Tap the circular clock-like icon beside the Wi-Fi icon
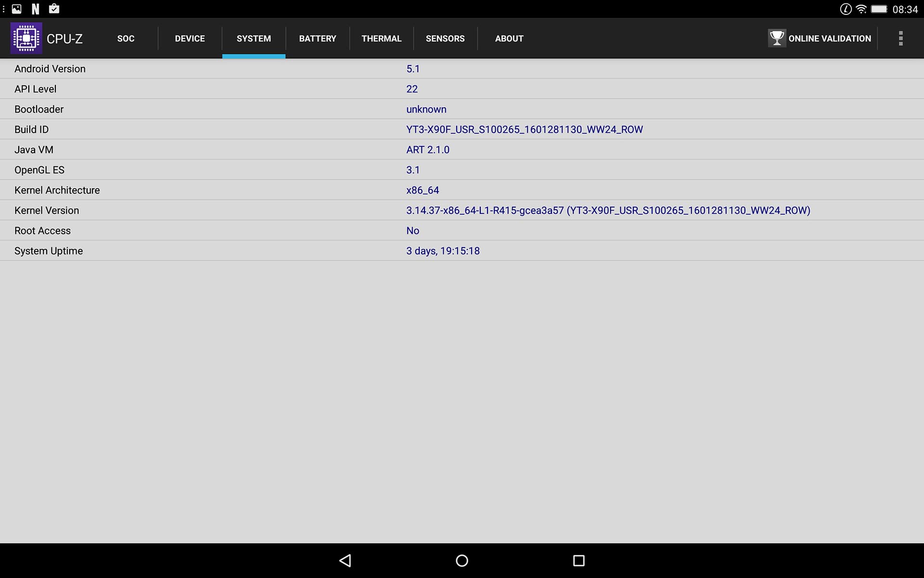This screenshot has height=578, width=924. 846,9
